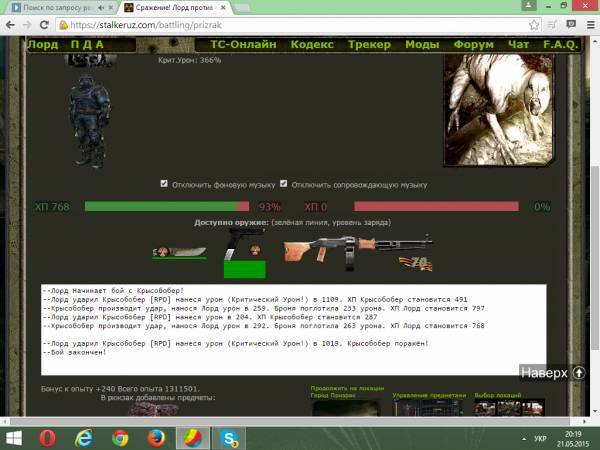Open the 'Форум' menu item
The image size is (600, 450).
(x=472, y=44)
